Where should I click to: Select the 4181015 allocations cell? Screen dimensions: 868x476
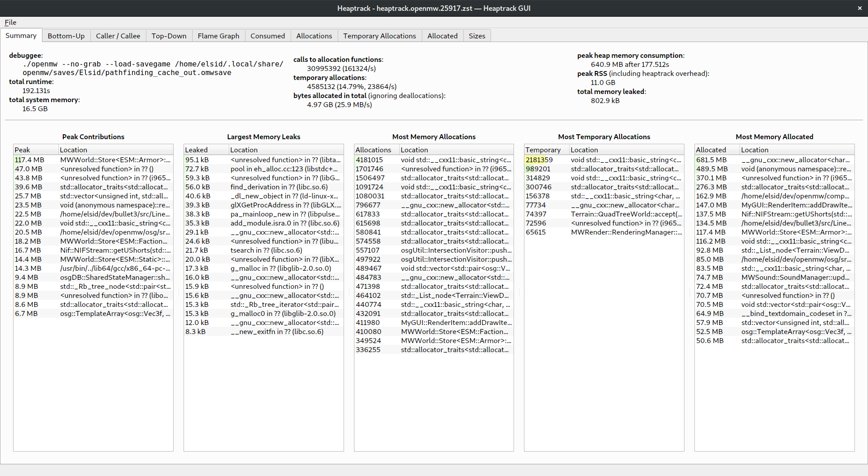pyautogui.click(x=377, y=160)
